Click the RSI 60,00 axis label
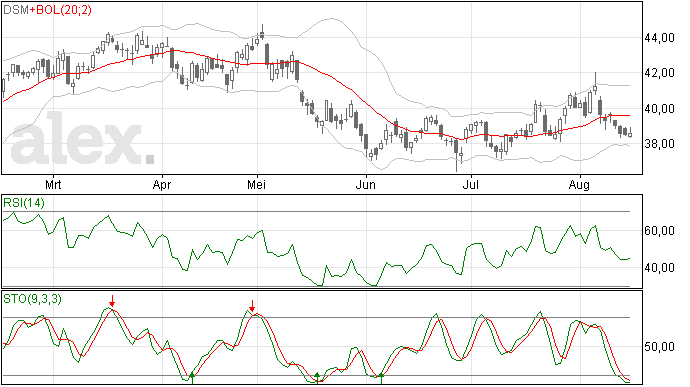This screenshot has width=690, height=387. point(659,231)
